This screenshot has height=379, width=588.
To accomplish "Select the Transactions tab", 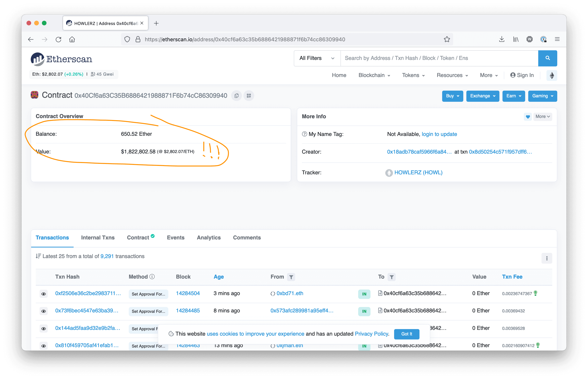I will pyautogui.click(x=52, y=237).
